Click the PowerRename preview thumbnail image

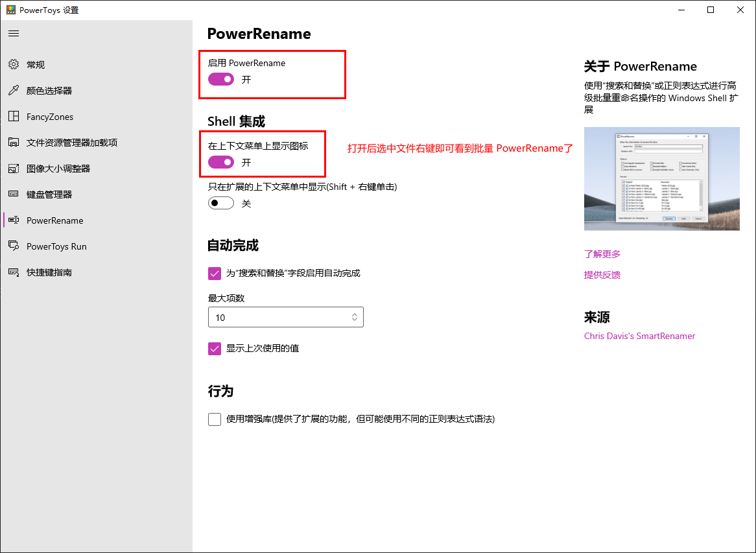[x=661, y=179]
